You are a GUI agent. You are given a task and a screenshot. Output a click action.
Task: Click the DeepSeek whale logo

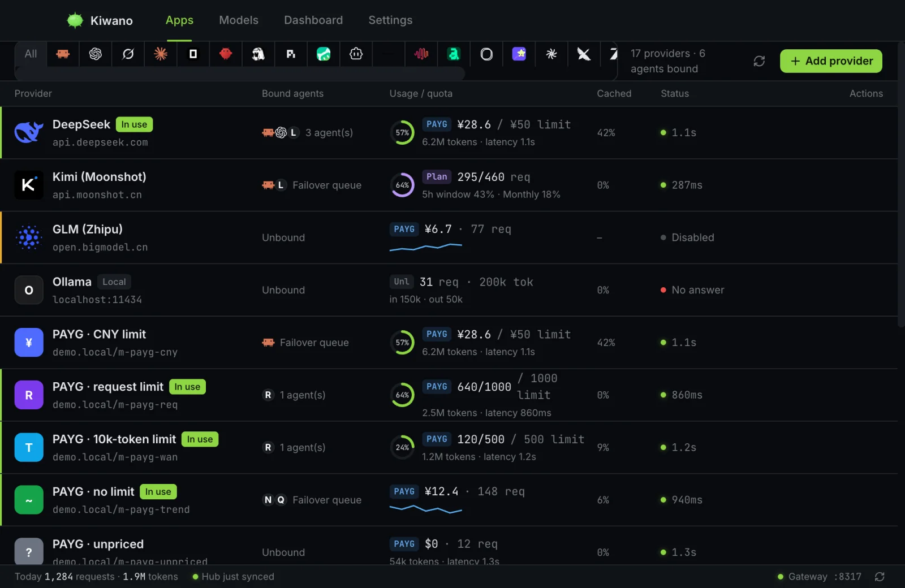(x=29, y=132)
